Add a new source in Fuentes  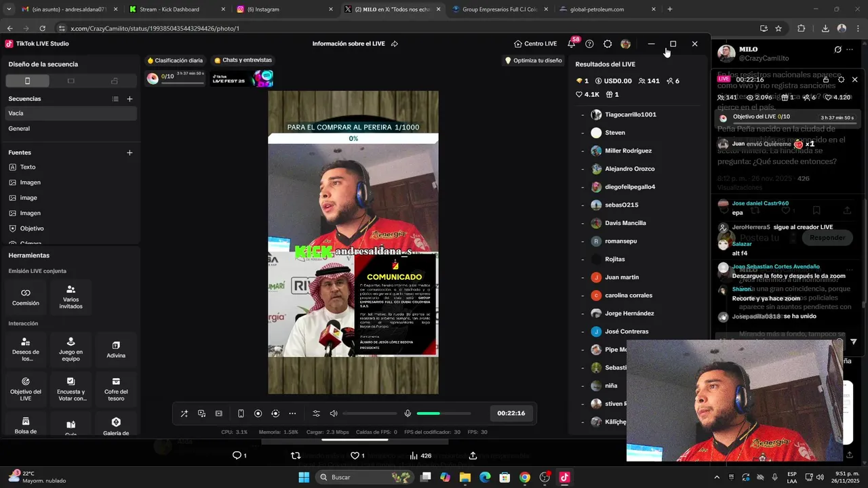click(130, 152)
